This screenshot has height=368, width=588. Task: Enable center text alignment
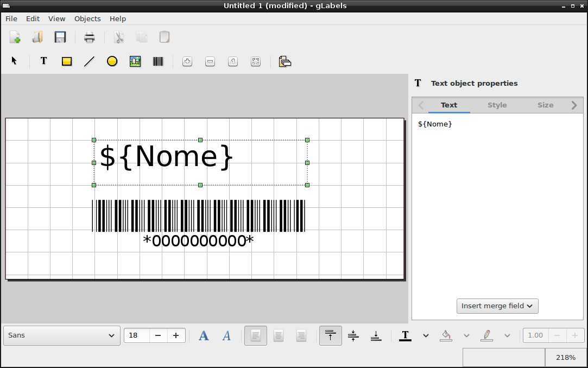tap(278, 335)
